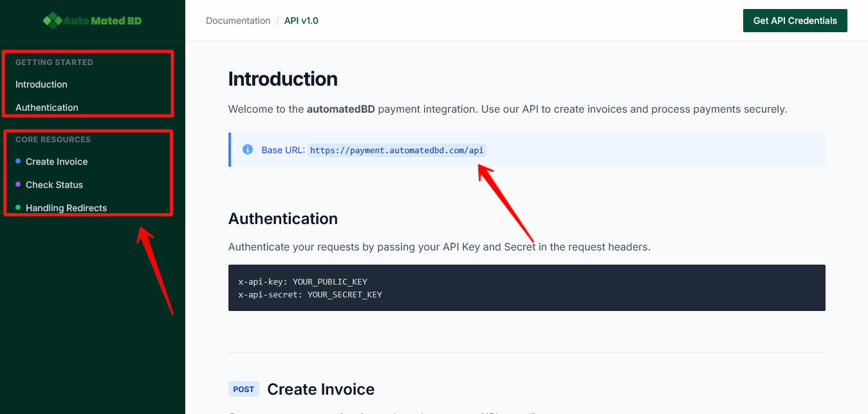Collapse the CORE RESOURCES section header

52,140
